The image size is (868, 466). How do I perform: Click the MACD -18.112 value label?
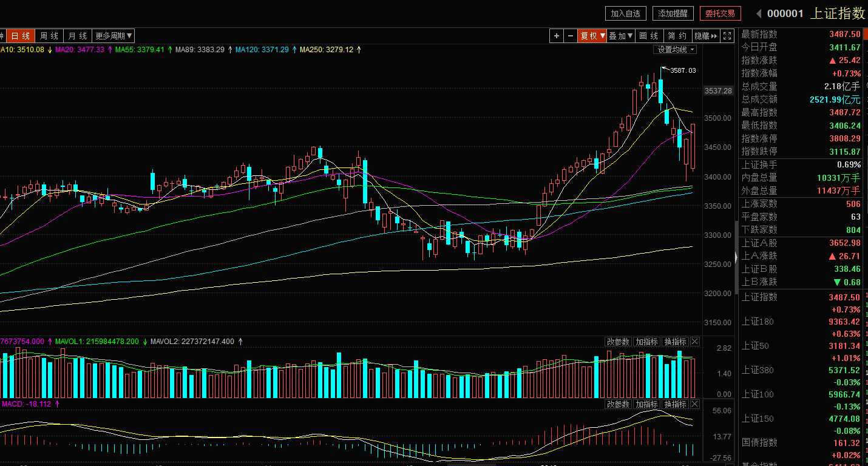[x=27, y=404]
